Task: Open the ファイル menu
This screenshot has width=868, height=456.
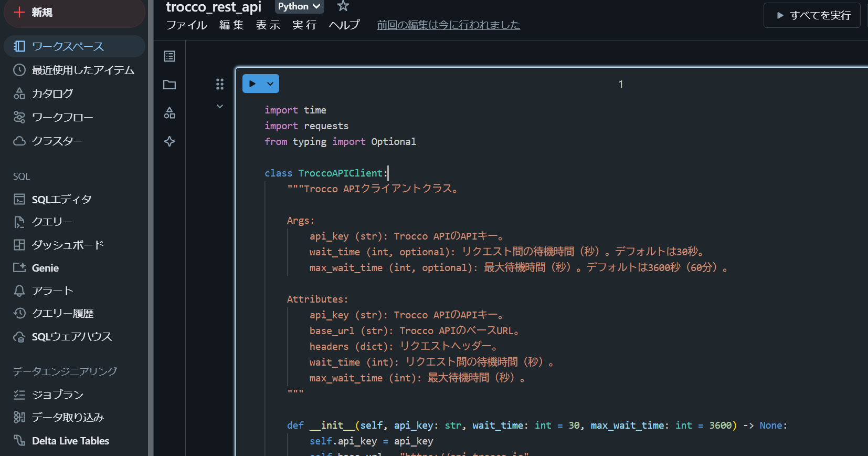Action: pos(187,25)
